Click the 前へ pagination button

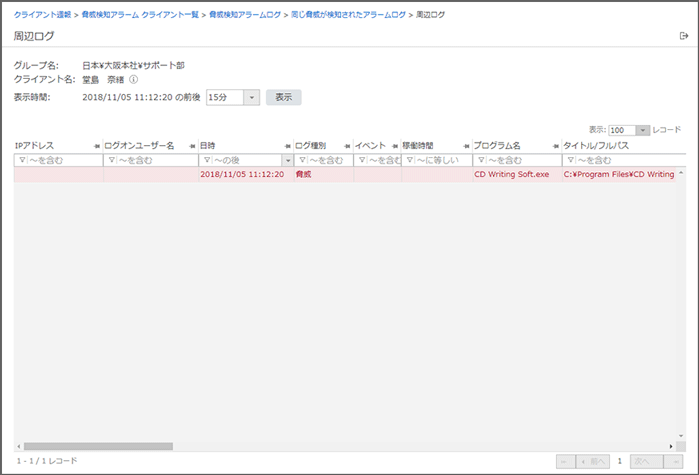click(592, 462)
